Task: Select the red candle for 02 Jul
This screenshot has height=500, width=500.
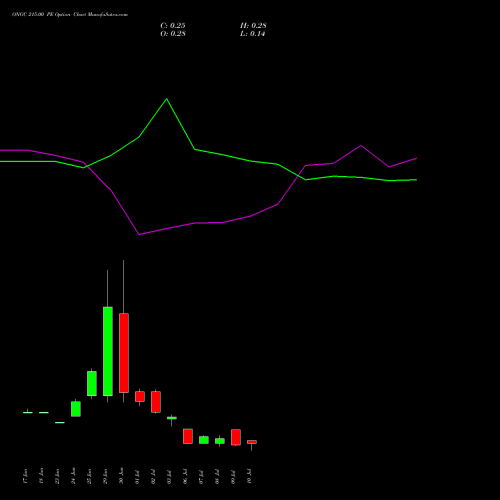Action: tap(156, 402)
